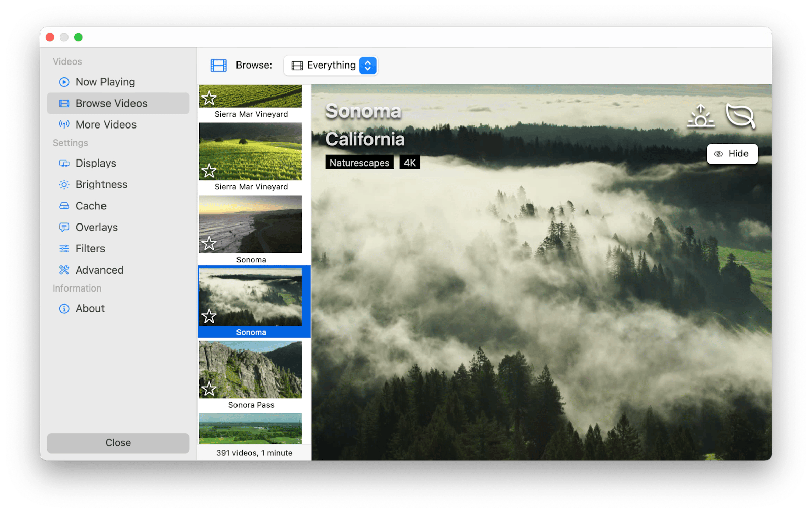
Task: Click the sunrise icon on preview
Action: [700, 116]
